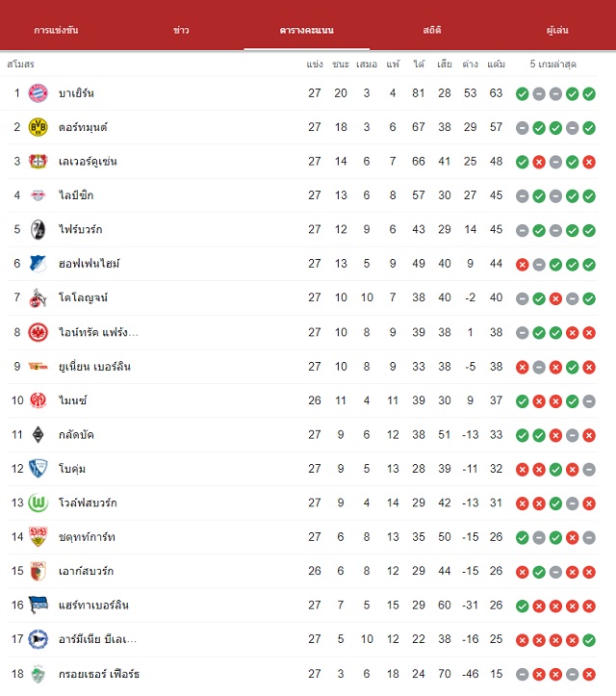Click the แต้ม points column header

click(x=497, y=64)
